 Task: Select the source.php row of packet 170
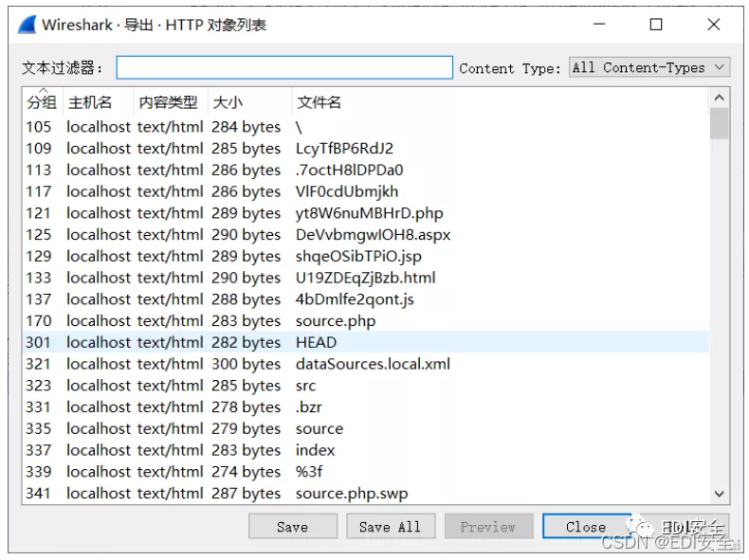coord(365,321)
